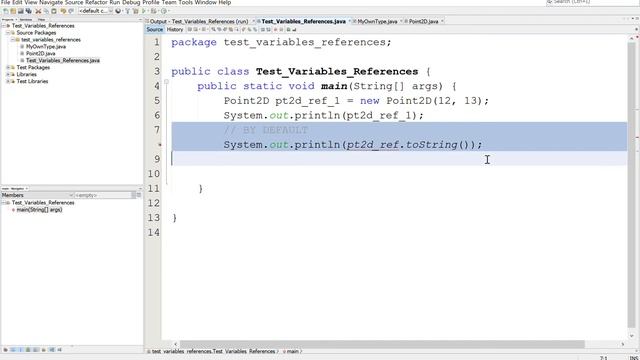This screenshot has width=640, height=360.
Task: Click the Navigator filter <empty> field
Action: [103, 195]
